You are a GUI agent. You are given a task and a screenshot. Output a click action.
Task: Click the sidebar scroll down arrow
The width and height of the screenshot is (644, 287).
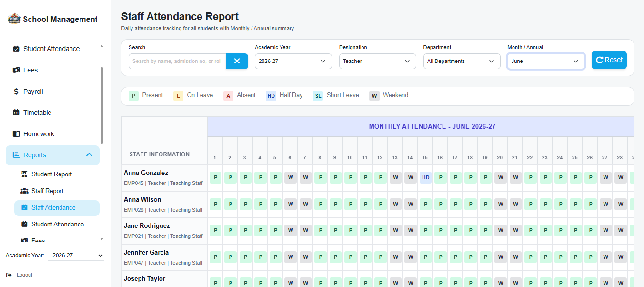coord(101,238)
